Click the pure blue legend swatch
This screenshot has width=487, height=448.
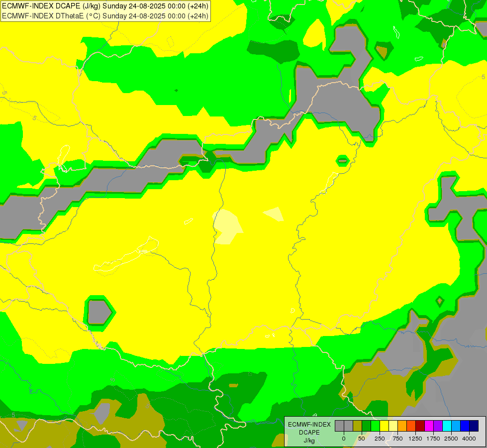pos(465,426)
